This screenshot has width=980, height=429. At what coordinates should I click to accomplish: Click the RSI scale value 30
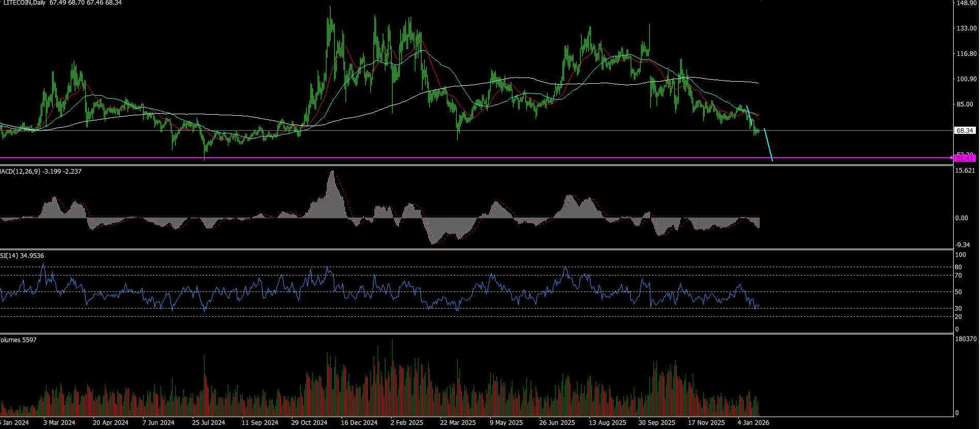958,309
